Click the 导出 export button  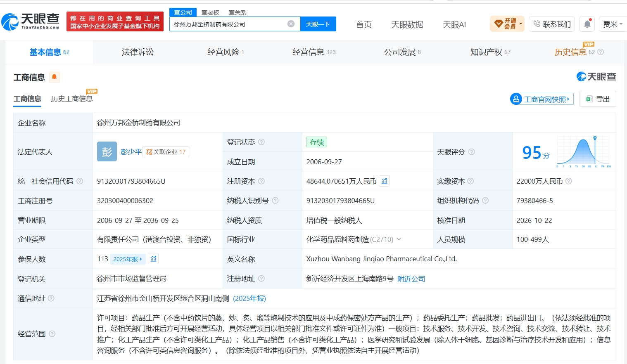pos(598,99)
